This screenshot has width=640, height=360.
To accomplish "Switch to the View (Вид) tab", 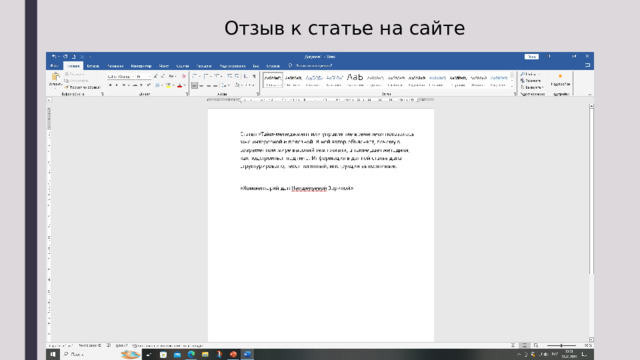I will 256,66.
